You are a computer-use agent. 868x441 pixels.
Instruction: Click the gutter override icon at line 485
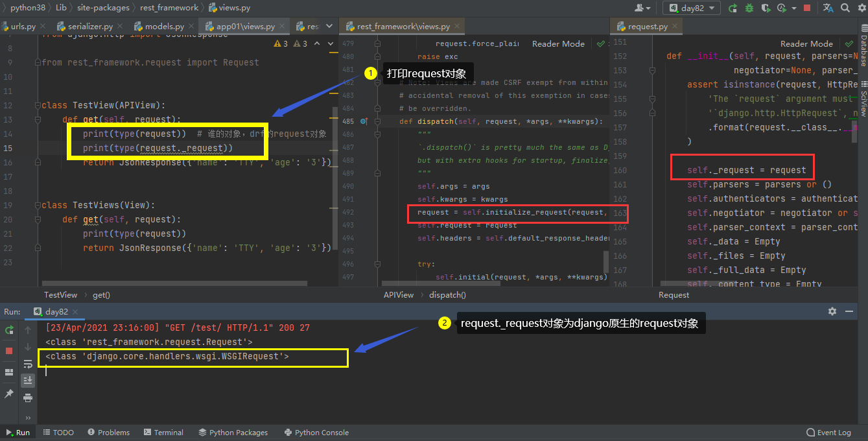coord(364,121)
